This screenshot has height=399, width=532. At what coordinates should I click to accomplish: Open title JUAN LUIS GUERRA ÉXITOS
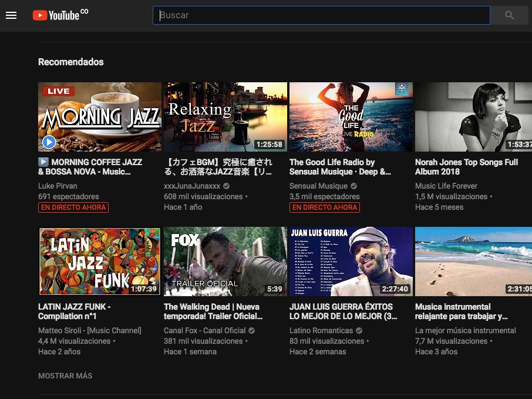(344, 311)
